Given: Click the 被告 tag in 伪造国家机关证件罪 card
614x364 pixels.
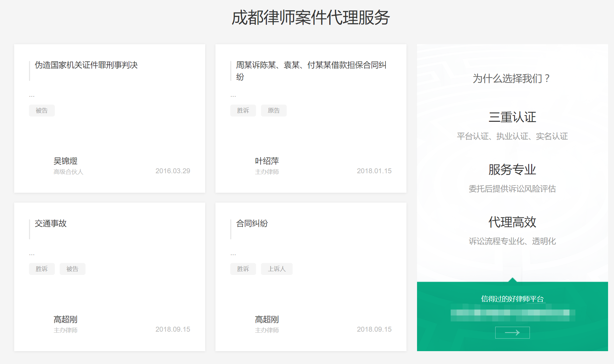Looking at the screenshot, I should click(x=42, y=111).
